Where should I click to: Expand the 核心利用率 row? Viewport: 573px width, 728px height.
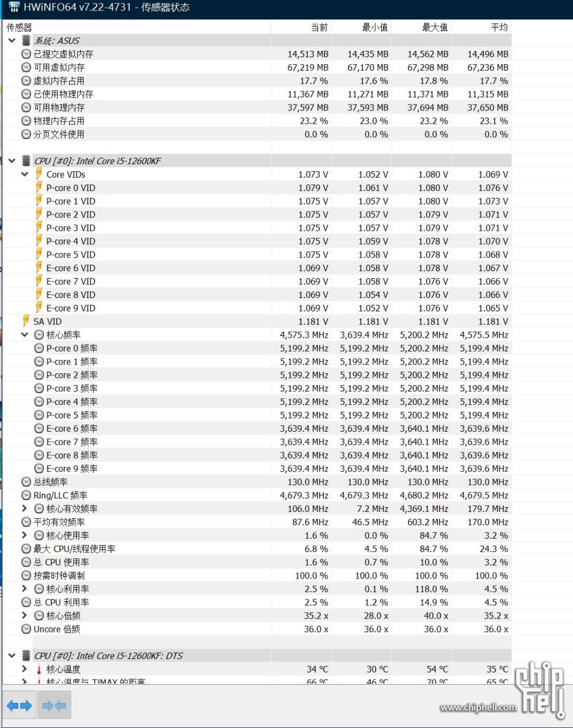tap(25, 589)
